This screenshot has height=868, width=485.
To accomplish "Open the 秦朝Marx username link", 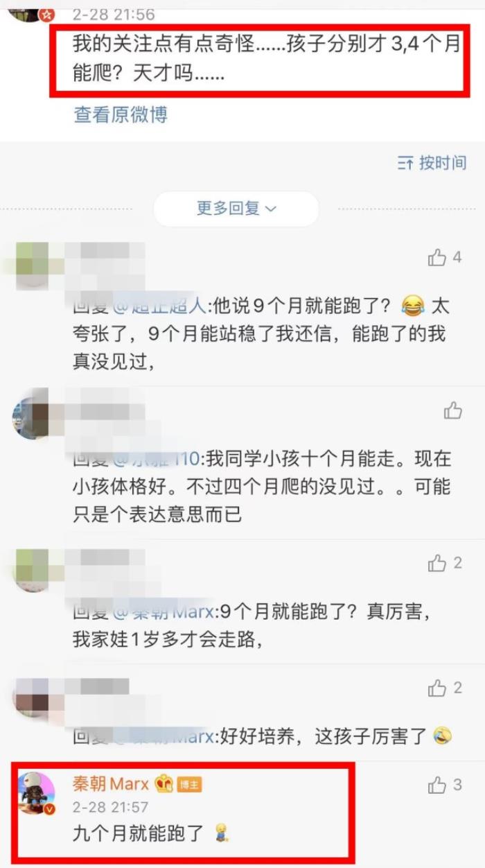I will tap(111, 784).
